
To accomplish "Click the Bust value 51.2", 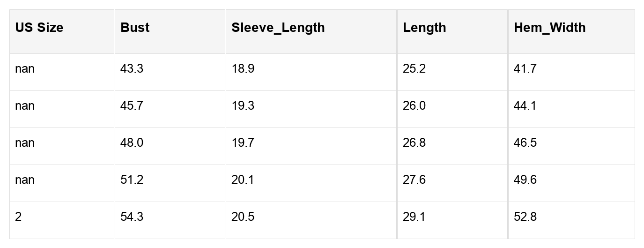I will [x=132, y=180].
